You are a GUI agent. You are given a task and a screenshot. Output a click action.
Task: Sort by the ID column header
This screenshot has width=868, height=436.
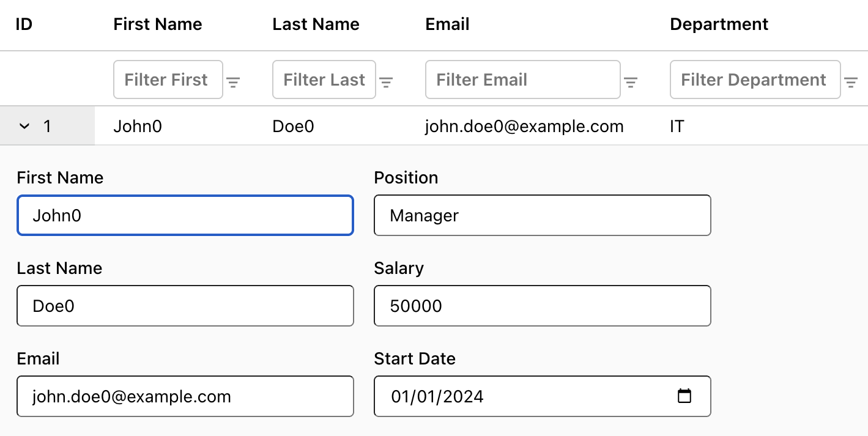coord(24,24)
